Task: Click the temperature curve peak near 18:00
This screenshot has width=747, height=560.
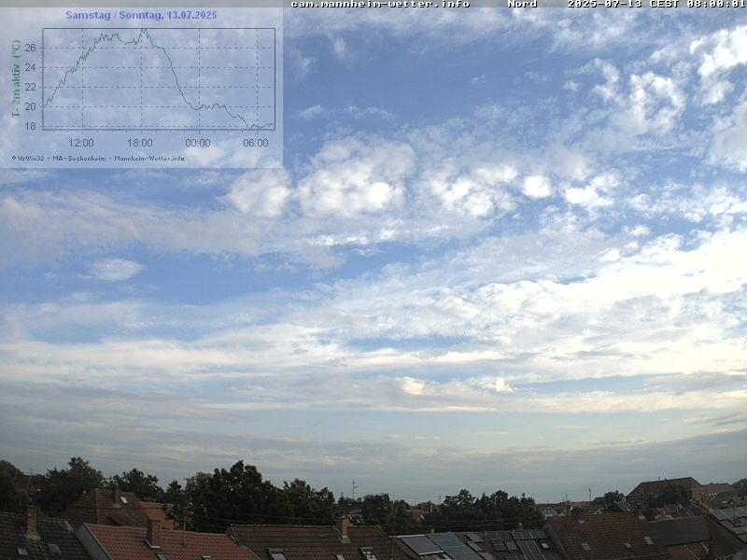Action: [143, 30]
